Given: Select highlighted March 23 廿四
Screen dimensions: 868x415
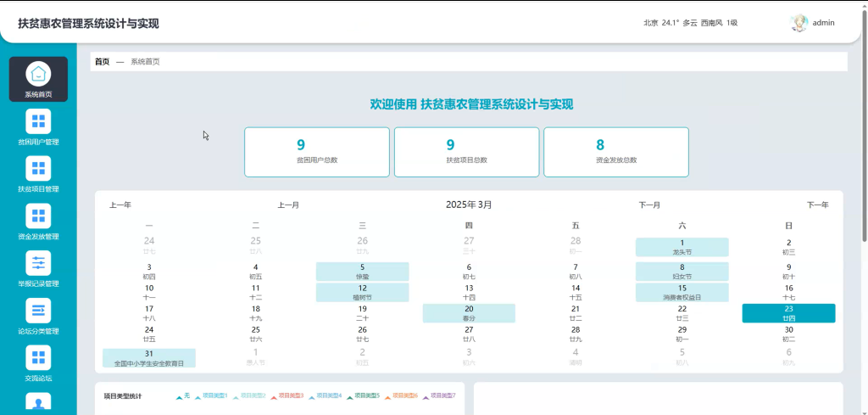Looking at the screenshot, I should point(789,313).
